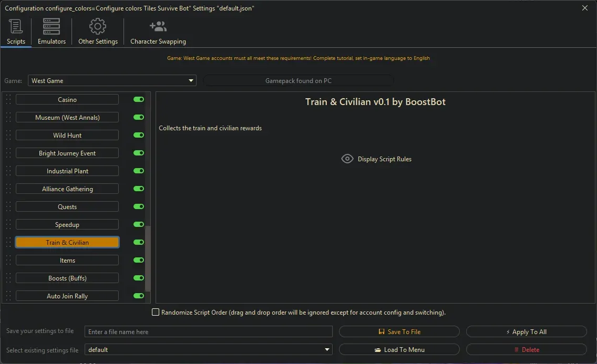The height and width of the screenshot is (364, 597).
Task: Enable Randomize Script Order checkbox
Action: pos(156,313)
